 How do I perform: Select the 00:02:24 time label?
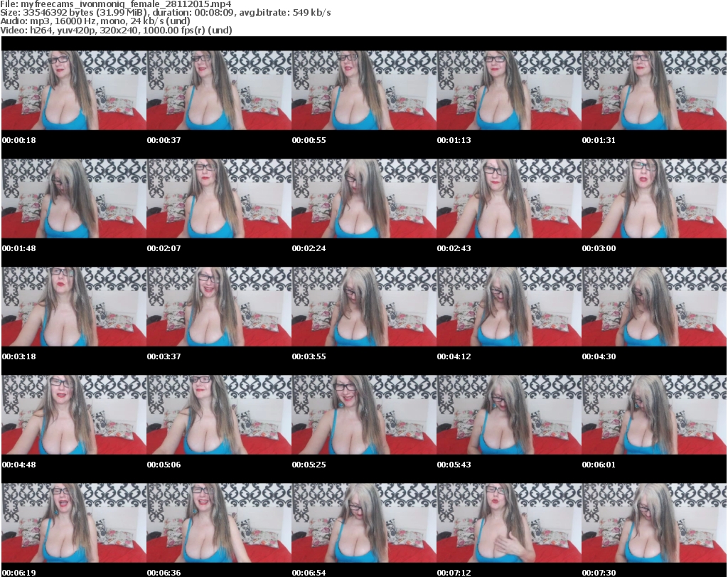tap(309, 248)
